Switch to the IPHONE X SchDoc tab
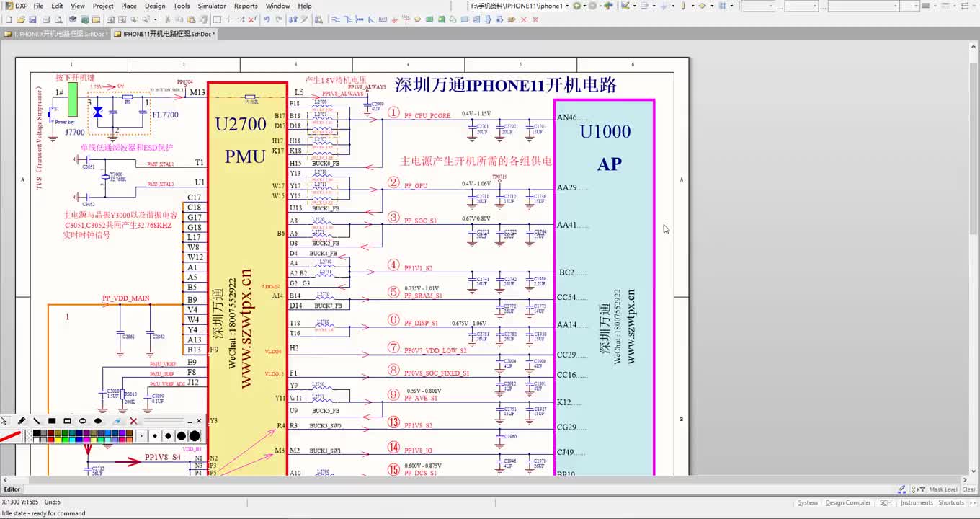980x519 pixels. [55, 34]
